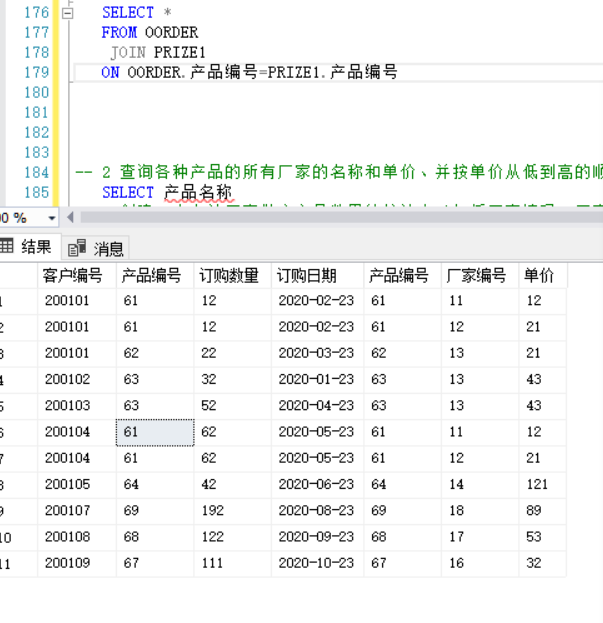Select 单价 cell 53
Screen dimensions: 603x623
[x=543, y=537]
